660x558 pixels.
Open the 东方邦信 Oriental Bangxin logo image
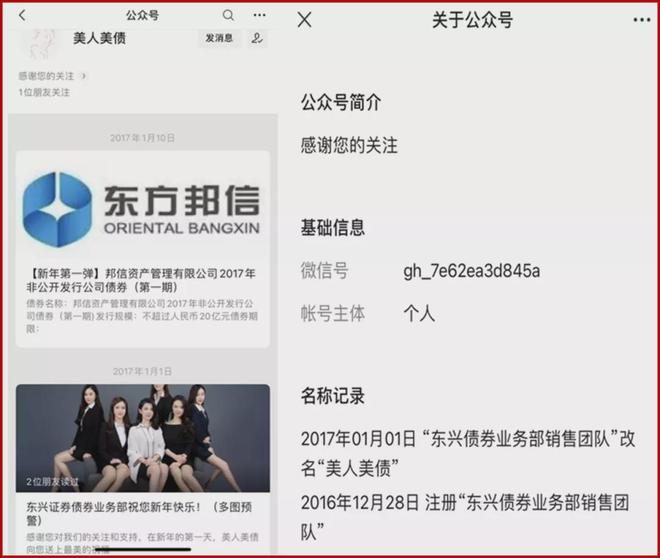[143, 208]
